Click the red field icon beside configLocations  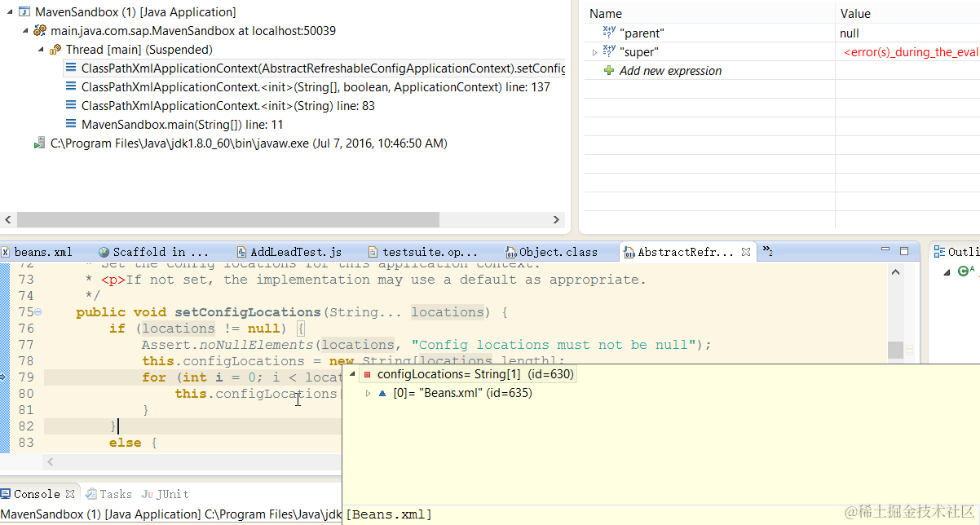368,374
